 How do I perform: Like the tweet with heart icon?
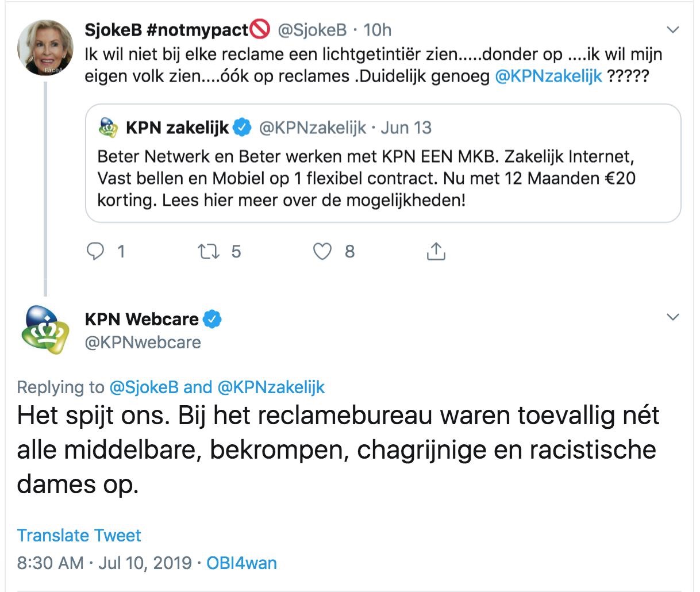click(322, 252)
